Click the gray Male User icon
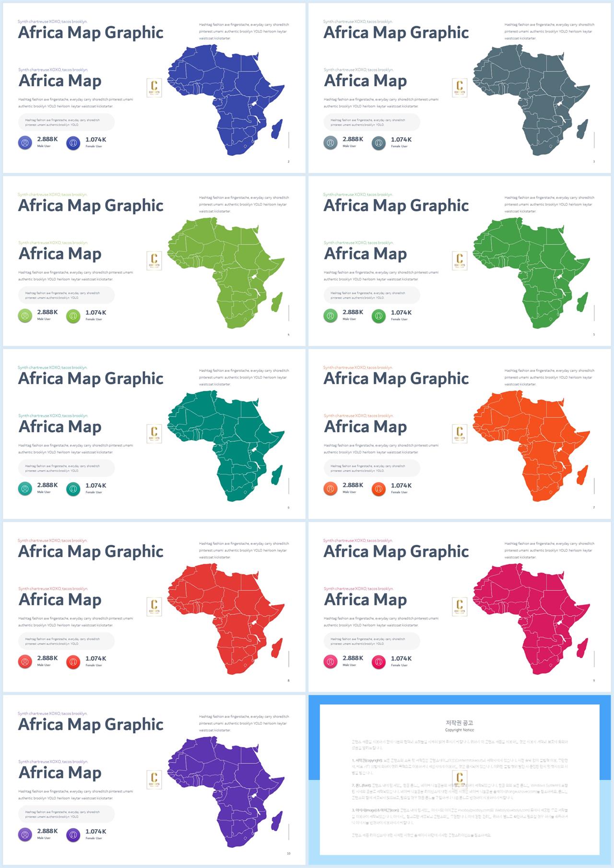The image size is (614, 868). tap(331, 142)
